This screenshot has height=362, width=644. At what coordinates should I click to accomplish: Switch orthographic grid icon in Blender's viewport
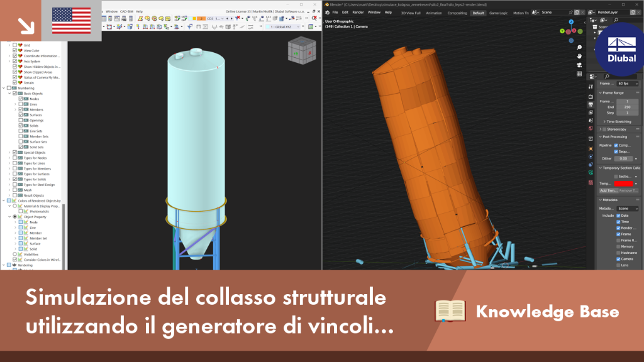pos(579,74)
